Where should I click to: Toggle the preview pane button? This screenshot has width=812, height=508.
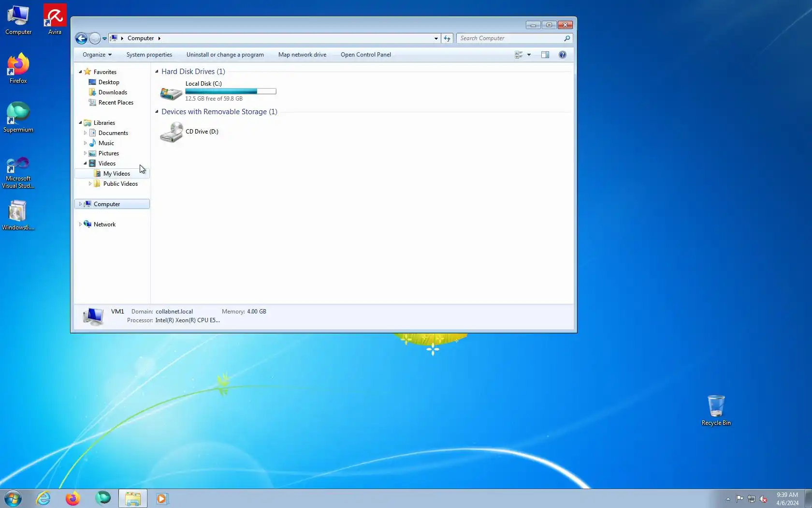click(x=545, y=55)
